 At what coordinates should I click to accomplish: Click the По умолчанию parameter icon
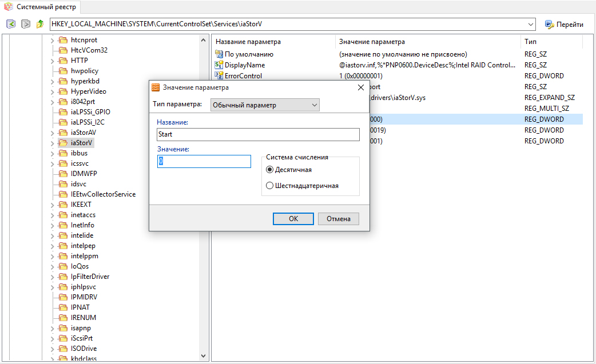tap(218, 54)
